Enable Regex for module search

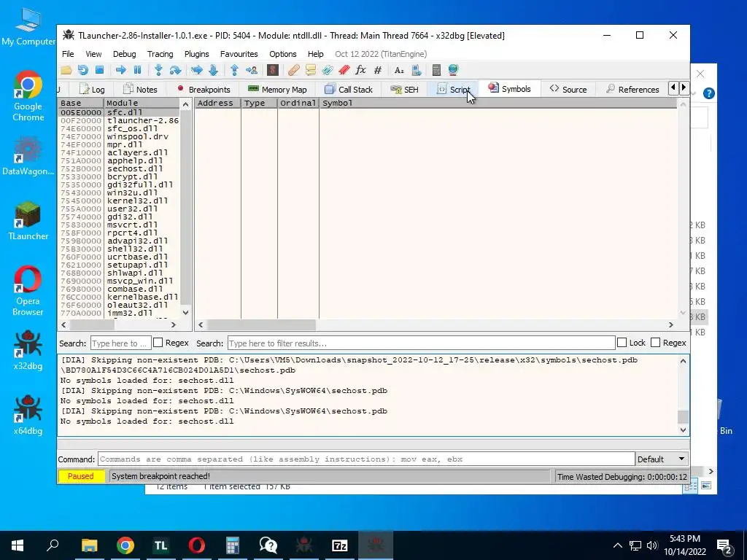pos(158,343)
